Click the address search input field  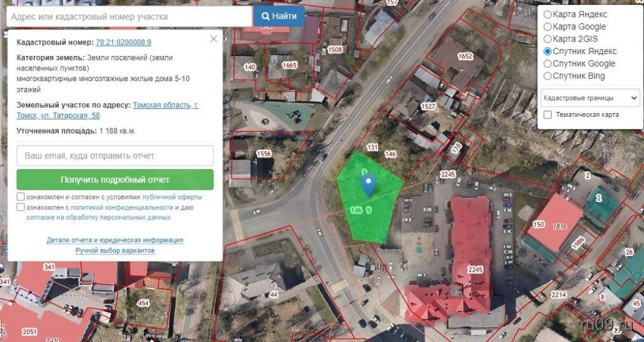click(129, 17)
